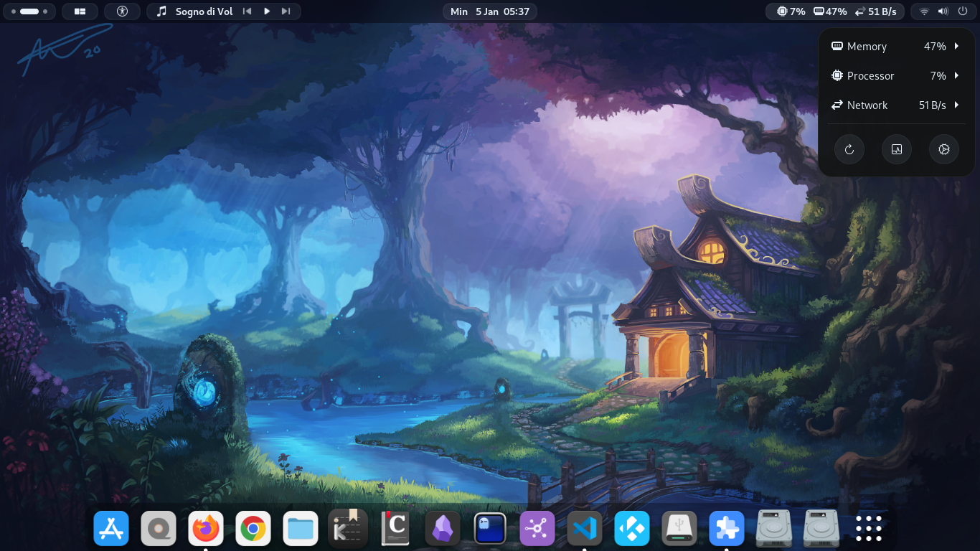Image resolution: width=980 pixels, height=551 pixels.
Task: Click the memory 47% indicator in top bar
Action: 830,11
